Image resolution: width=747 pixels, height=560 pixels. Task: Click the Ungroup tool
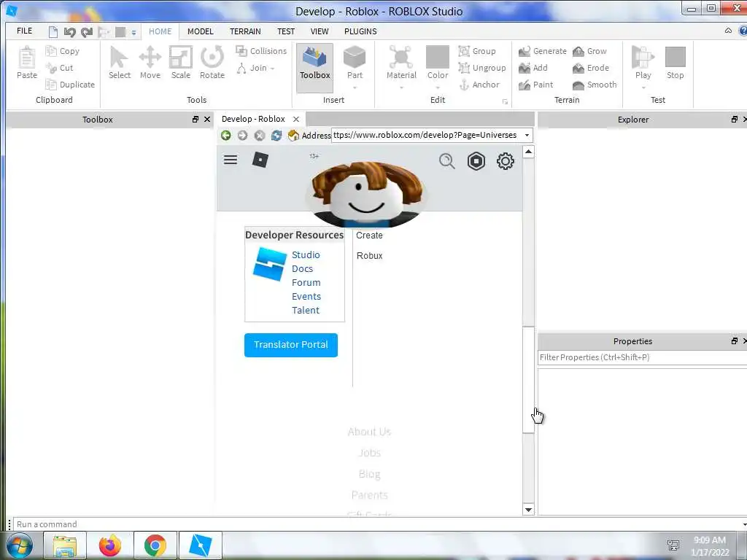(x=482, y=68)
